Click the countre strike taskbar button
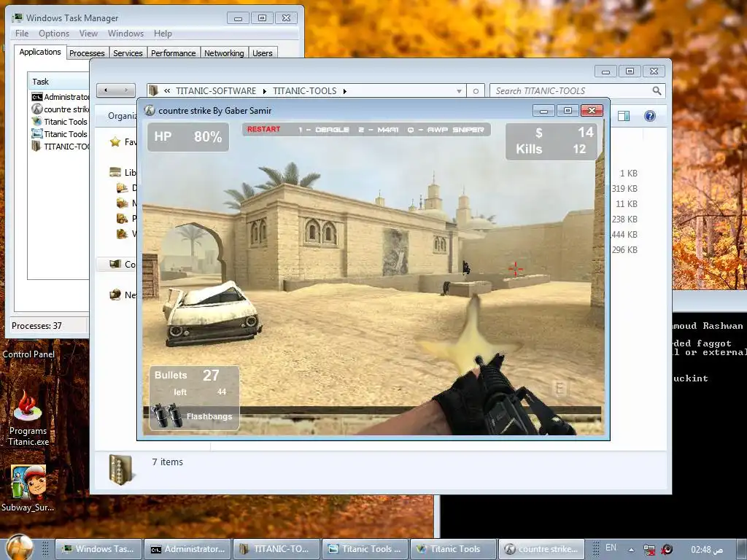Image resolution: width=747 pixels, height=560 pixels. point(542,549)
